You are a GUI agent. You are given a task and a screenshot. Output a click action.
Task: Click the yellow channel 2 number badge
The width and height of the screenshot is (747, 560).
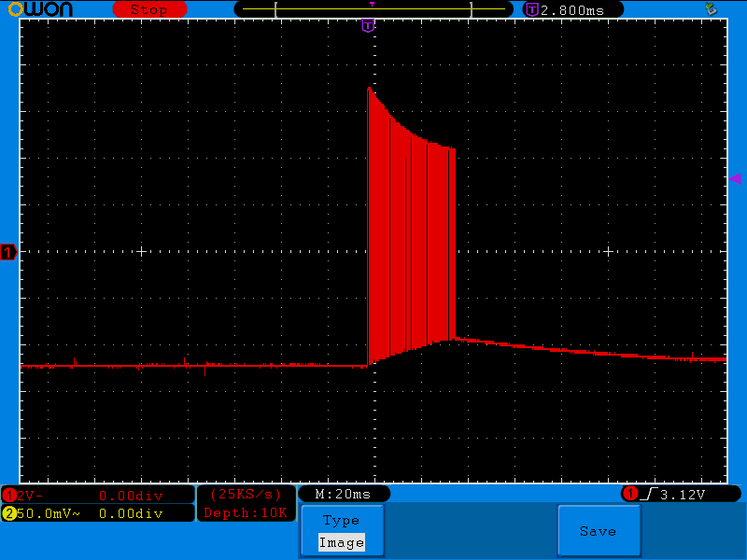(9, 513)
